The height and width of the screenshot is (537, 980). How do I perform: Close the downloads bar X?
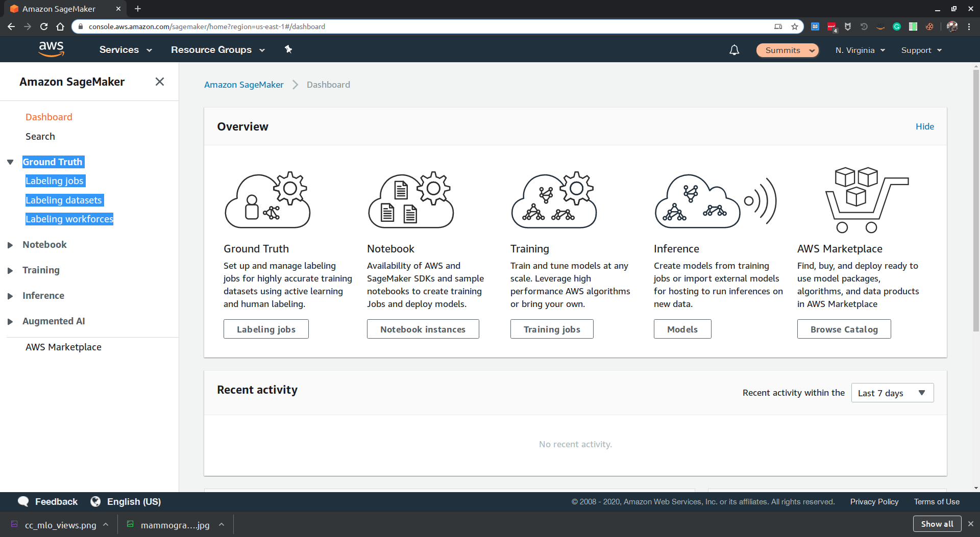point(971,524)
